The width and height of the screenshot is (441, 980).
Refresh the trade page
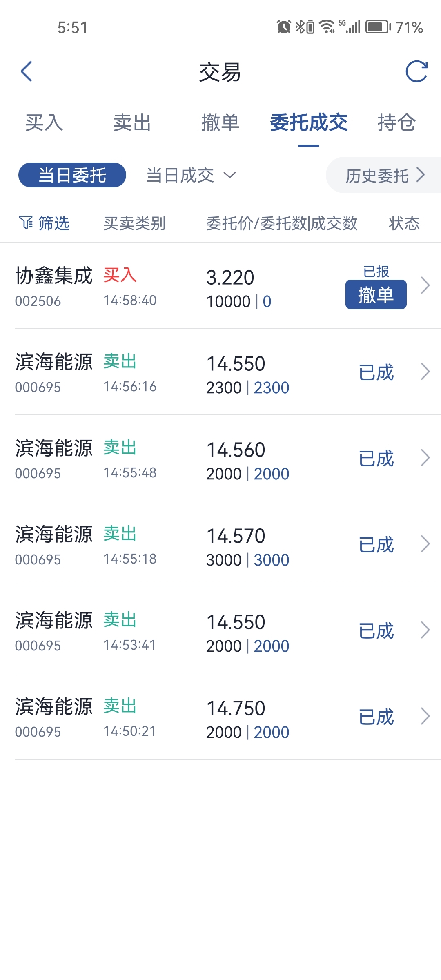[416, 72]
